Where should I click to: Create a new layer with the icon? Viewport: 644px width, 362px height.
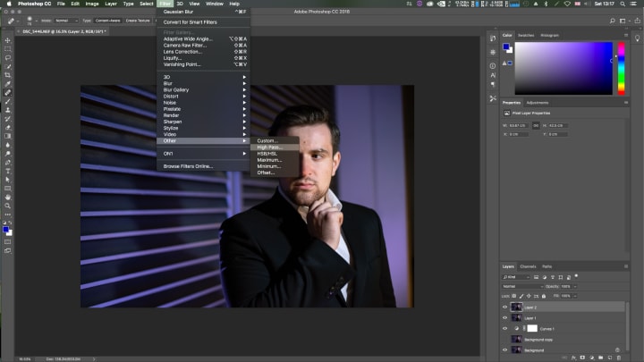[610, 358]
